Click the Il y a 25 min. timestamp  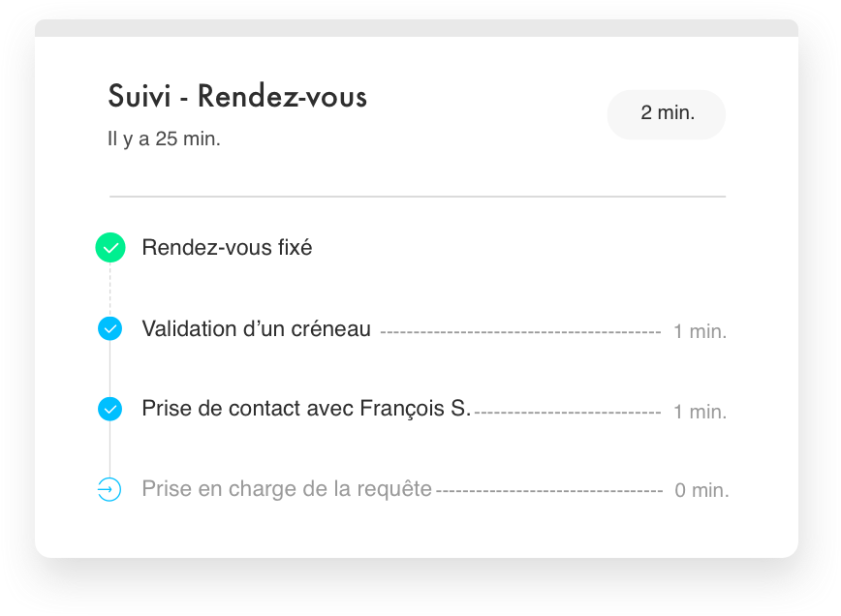[x=164, y=139]
